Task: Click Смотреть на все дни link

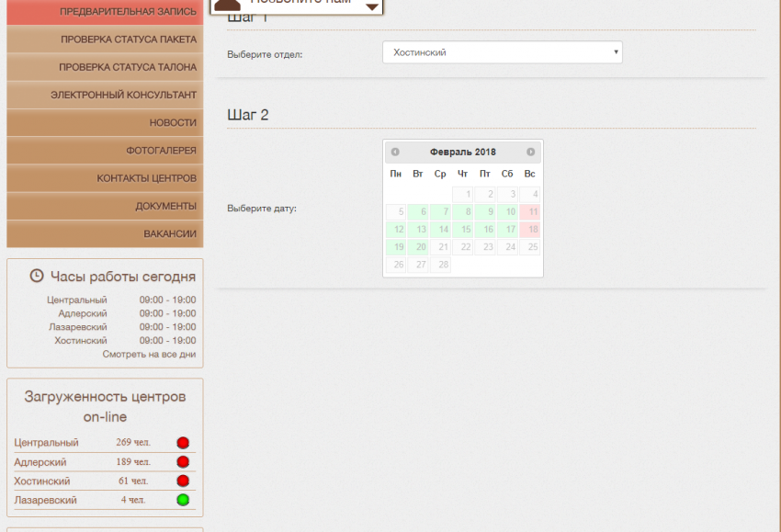Action: pos(149,354)
